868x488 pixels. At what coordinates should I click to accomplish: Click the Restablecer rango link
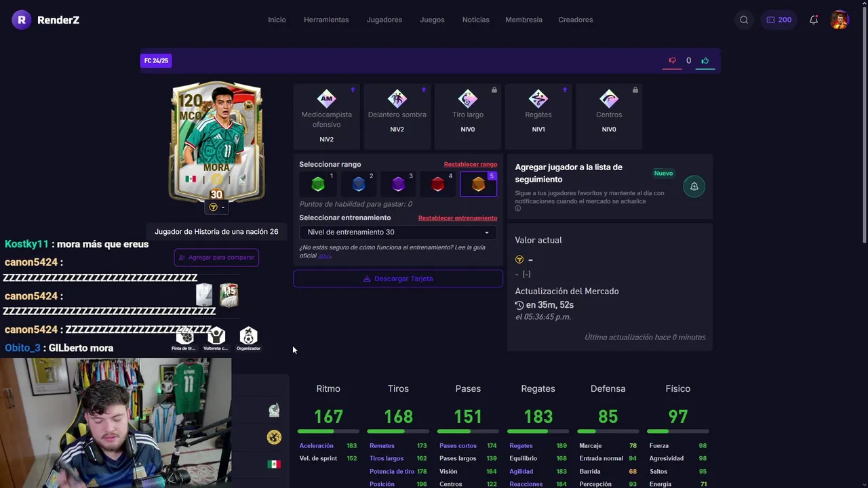pyautogui.click(x=471, y=164)
